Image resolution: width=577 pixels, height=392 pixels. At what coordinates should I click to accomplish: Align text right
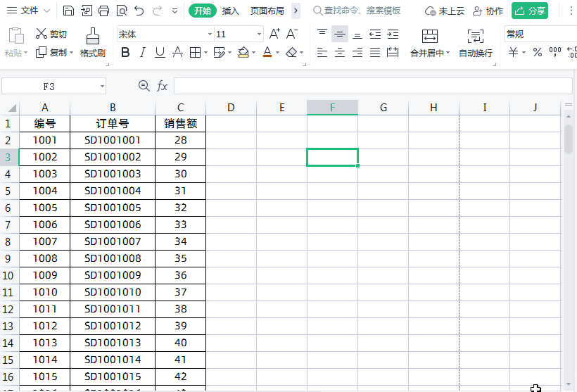tap(357, 53)
